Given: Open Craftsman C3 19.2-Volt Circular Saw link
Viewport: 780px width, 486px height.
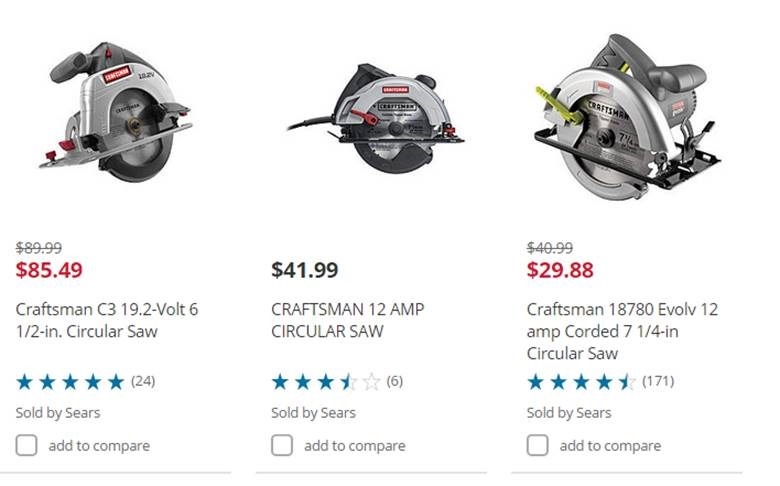Looking at the screenshot, I should [x=106, y=320].
